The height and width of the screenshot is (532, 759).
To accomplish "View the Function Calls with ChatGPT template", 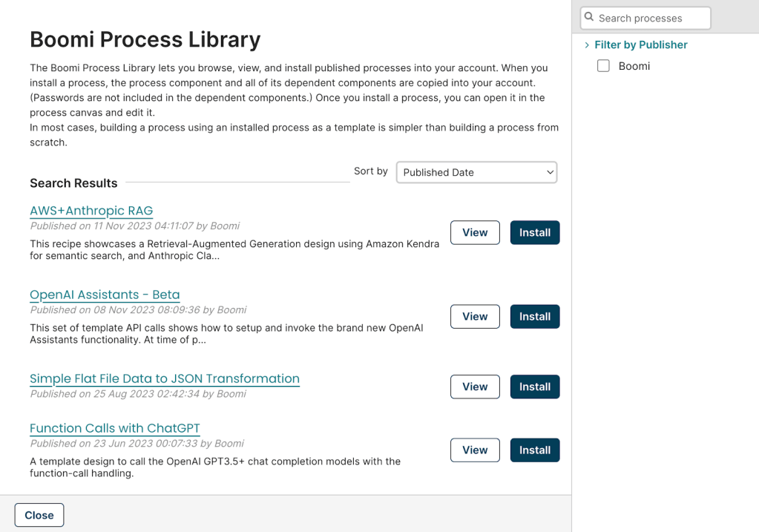I will pyautogui.click(x=474, y=450).
